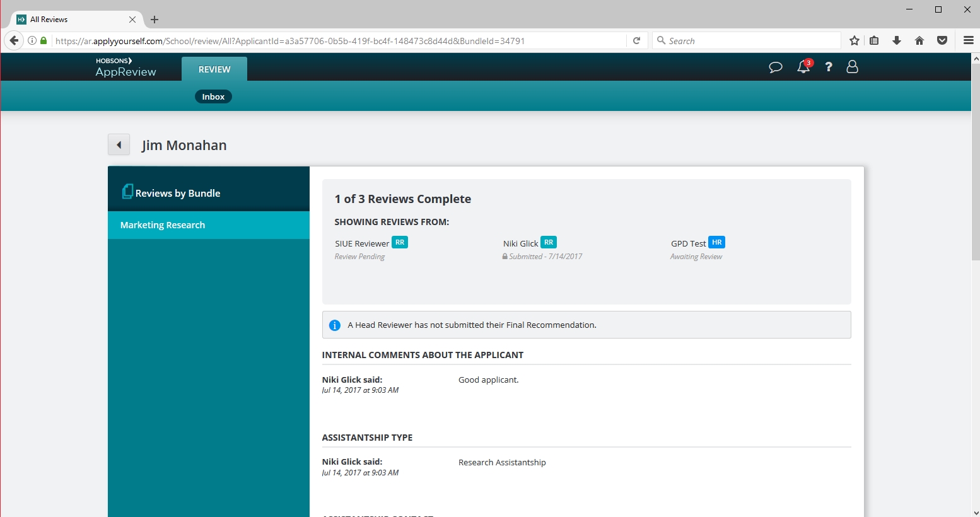The height and width of the screenshot is (517, 980).
Task: Open the notifications bell icon
Action: click(803, 67)
